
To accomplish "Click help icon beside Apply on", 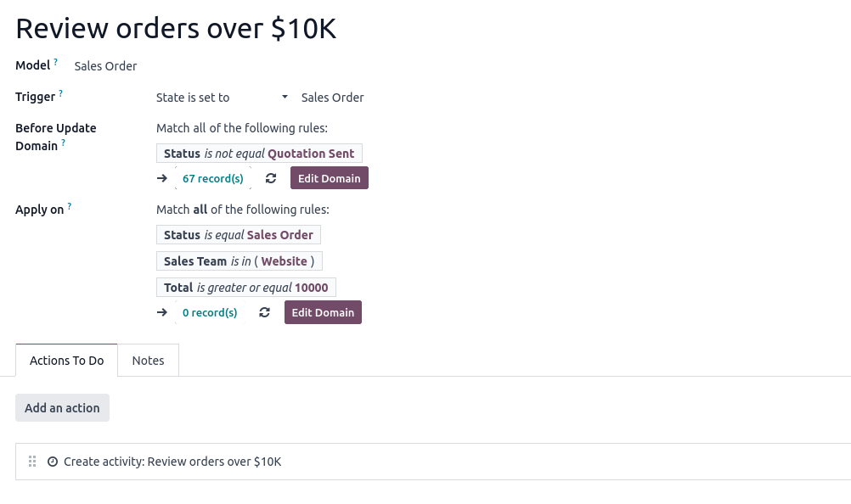I will [70, 206].
